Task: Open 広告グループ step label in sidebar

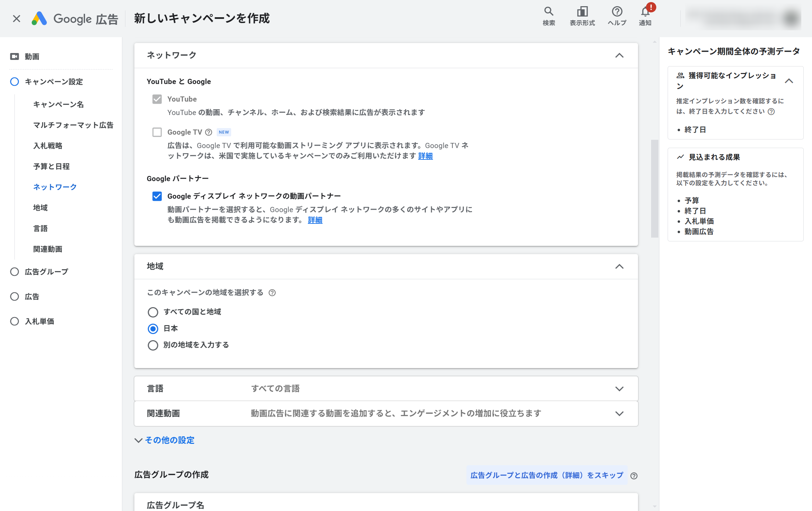Action: click(x=47, y=272)
